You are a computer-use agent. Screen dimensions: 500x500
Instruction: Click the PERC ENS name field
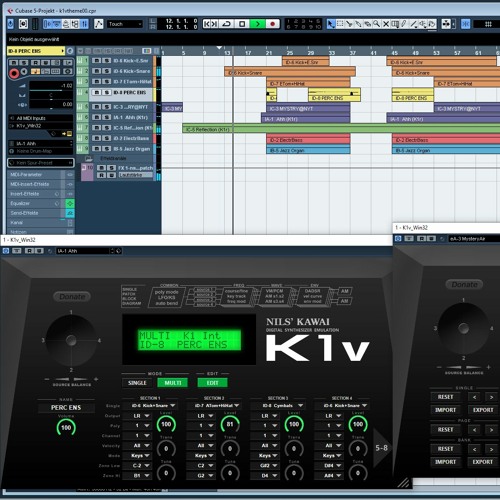click(66, 407)
